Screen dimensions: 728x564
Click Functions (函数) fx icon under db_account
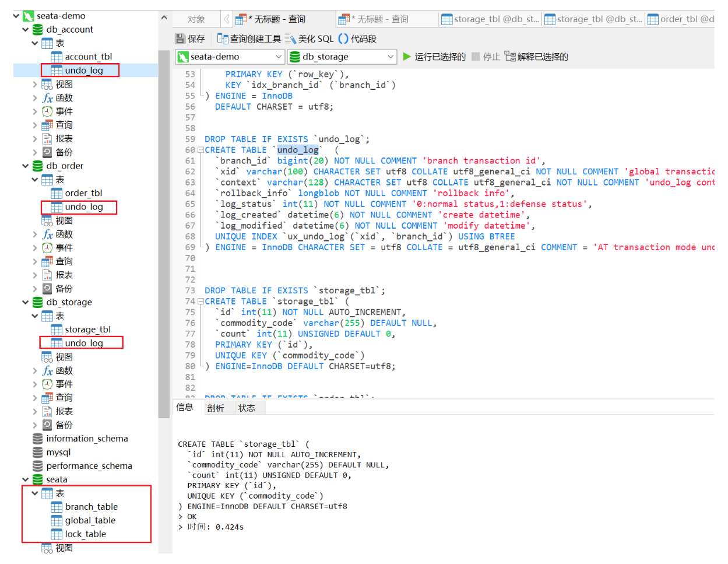[47, 98]
